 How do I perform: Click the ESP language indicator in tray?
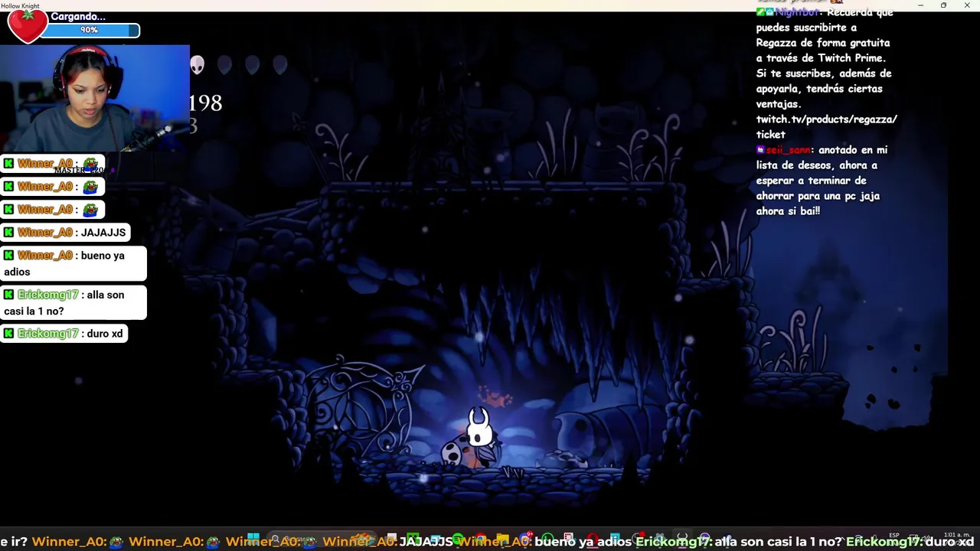[894, 536]
